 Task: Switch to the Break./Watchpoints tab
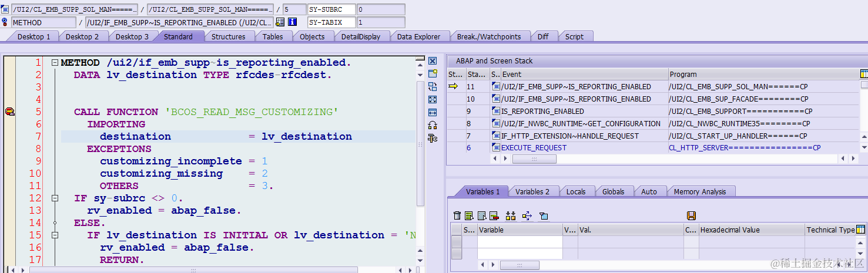click(x=489, y=36)
